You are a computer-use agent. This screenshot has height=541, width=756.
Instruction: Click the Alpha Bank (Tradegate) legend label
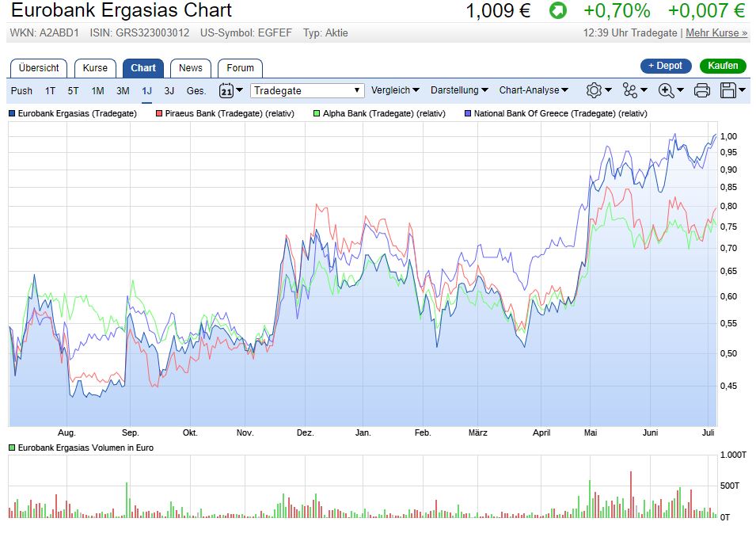384,113
